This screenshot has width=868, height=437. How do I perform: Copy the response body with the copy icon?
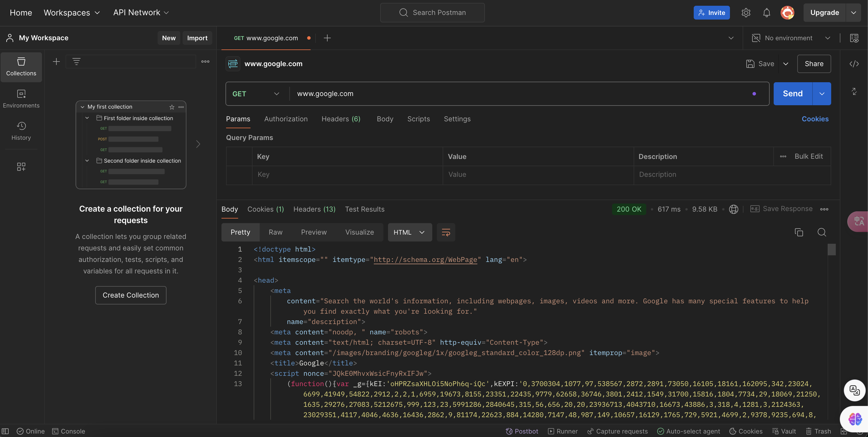(799, 232)
